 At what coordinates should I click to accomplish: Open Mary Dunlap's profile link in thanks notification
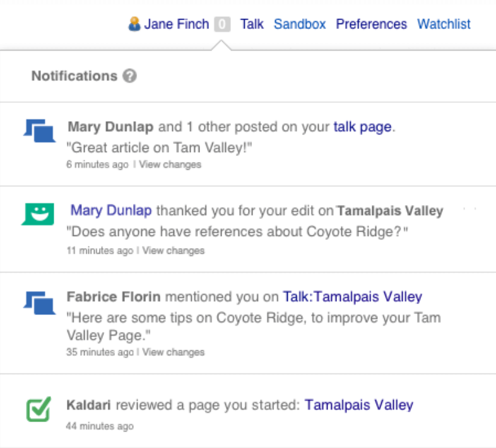[111, 211]
